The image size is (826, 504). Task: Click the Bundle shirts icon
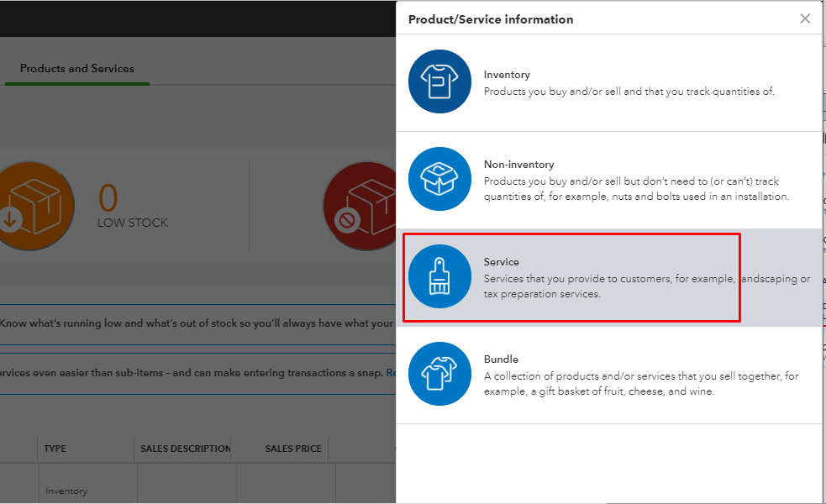click(x=439, y=374)
